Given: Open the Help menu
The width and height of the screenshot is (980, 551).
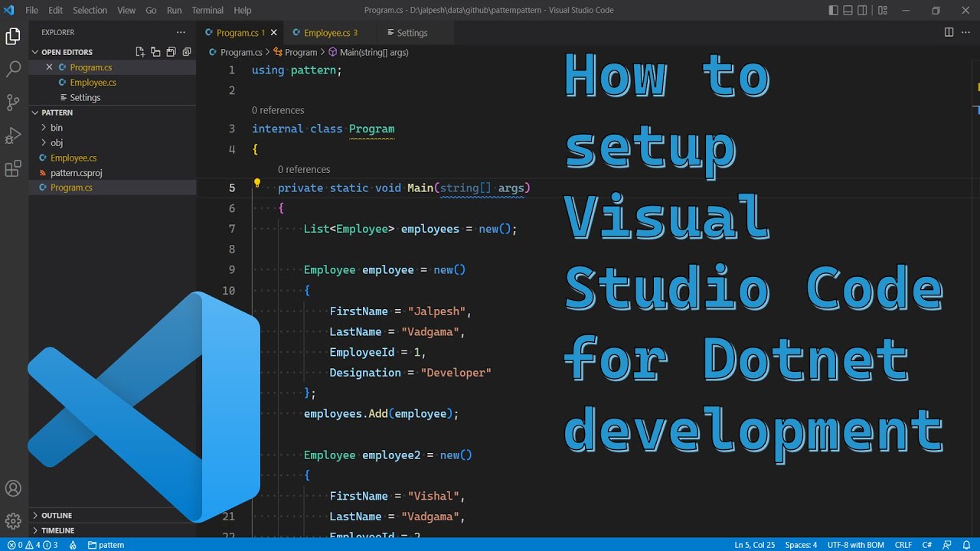Looking at the screenshot, I should pyautogui.click(x=243, y=10).
